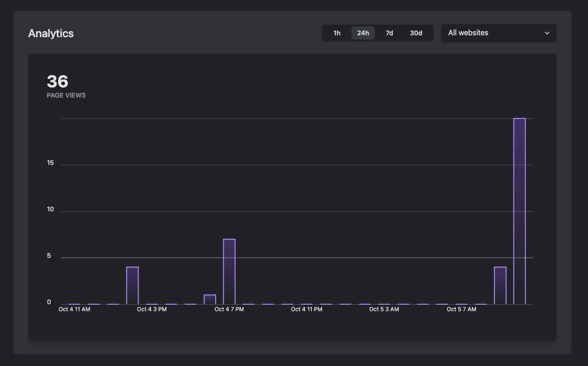Click the Oct 4 3 PM axis label
Image resolution: width=588 pixels, height=366 pixels.
(152, 309)
